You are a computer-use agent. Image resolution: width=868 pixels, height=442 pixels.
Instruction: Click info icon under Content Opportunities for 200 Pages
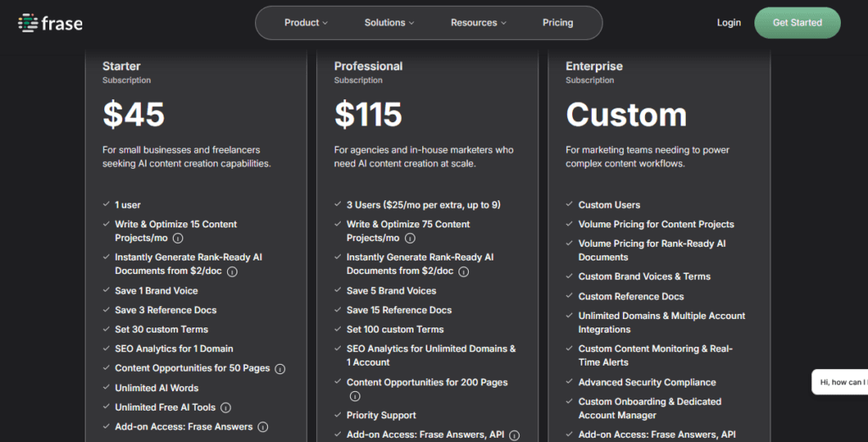354,396
